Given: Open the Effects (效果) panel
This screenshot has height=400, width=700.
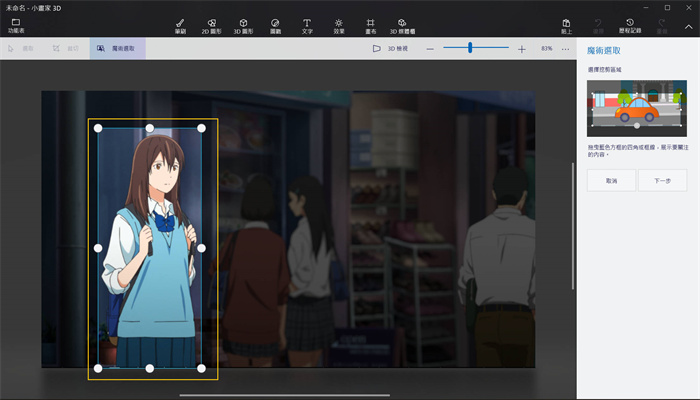Looking at the screenshot, I should pos(338,25).
